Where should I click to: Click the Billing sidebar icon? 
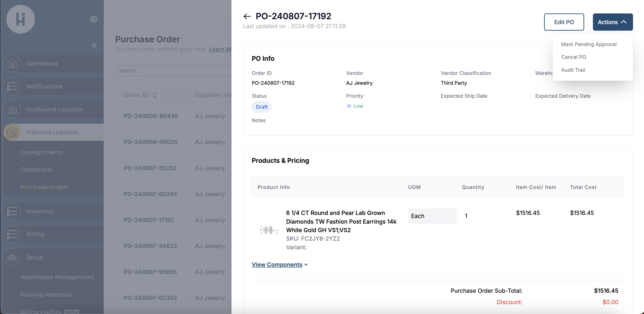12,234
